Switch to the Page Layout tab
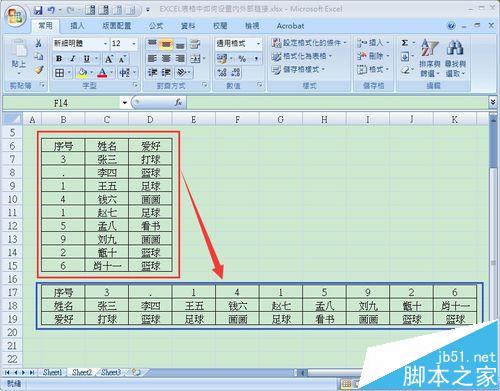The image size is (500, 391). 117,26
